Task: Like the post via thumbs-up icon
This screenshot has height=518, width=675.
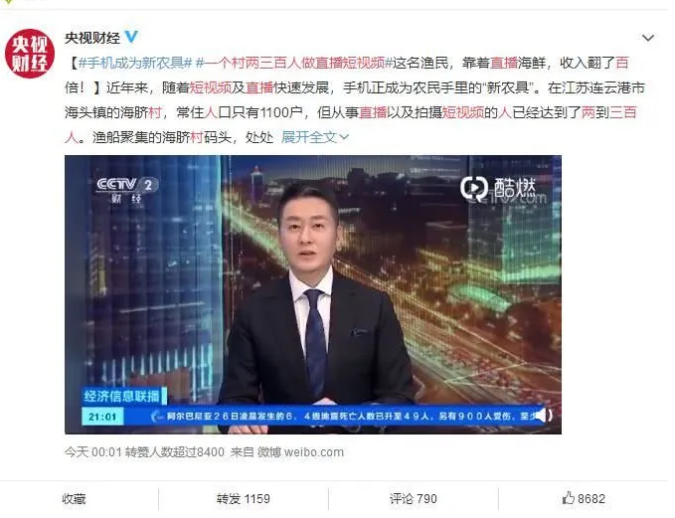Action: click(569, 498)
